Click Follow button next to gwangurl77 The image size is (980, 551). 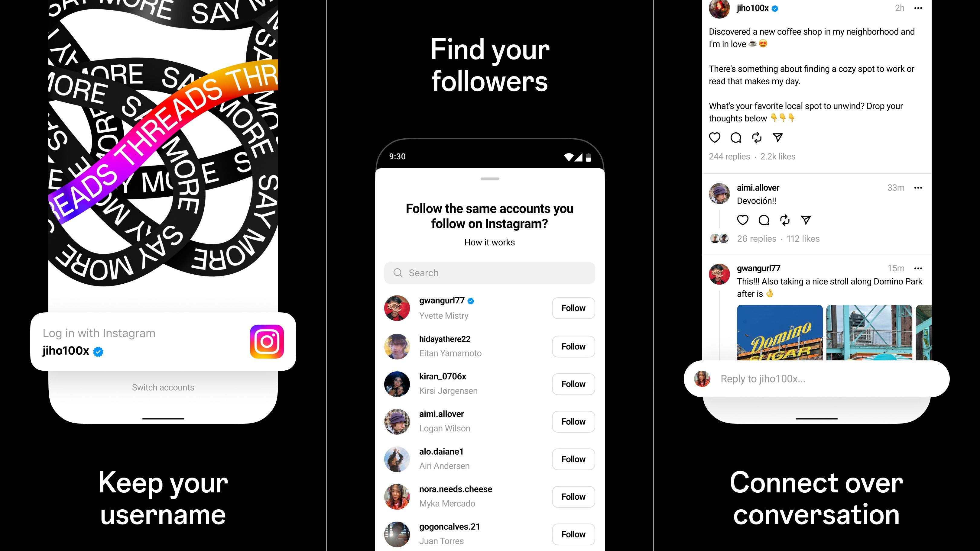pos(573,308)
